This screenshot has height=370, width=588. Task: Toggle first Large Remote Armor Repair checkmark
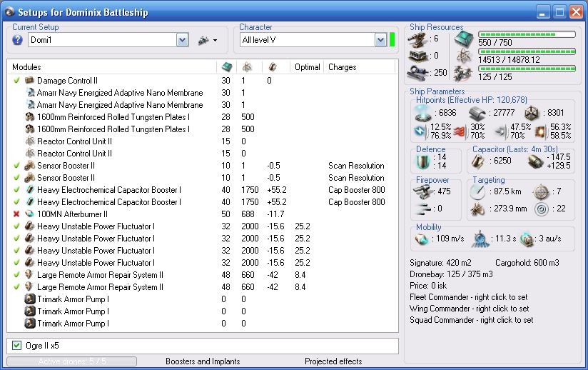pos(16,275)
